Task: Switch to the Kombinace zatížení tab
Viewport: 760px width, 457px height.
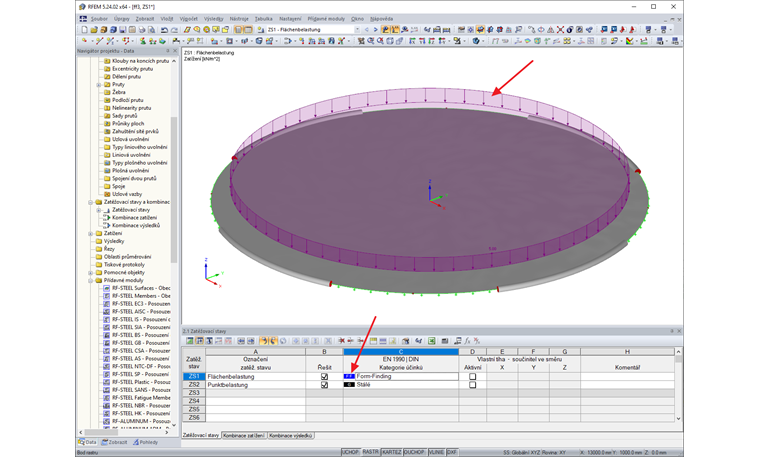Action: (244, 436)
